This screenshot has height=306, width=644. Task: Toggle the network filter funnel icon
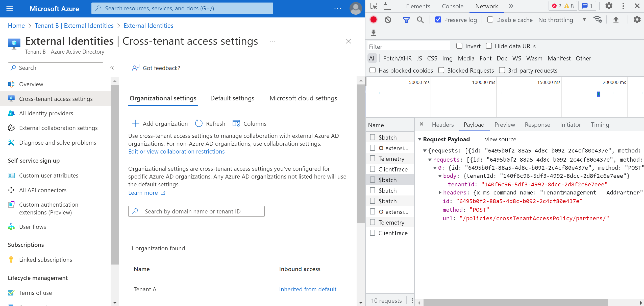(x=406, y=20)
